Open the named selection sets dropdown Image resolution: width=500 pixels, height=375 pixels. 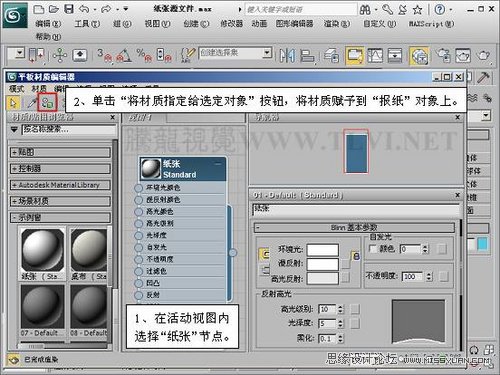tap(266, 53)
